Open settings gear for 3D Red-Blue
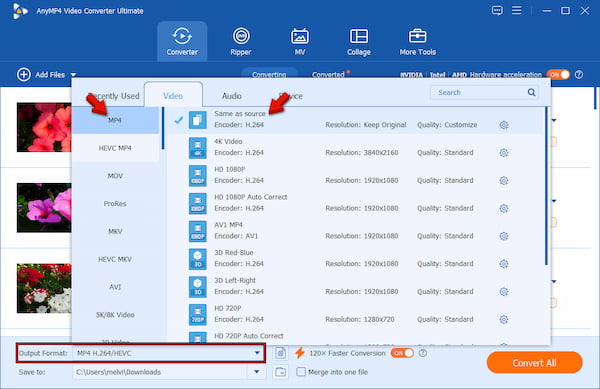The image size is (600, 389). point(504,264)
